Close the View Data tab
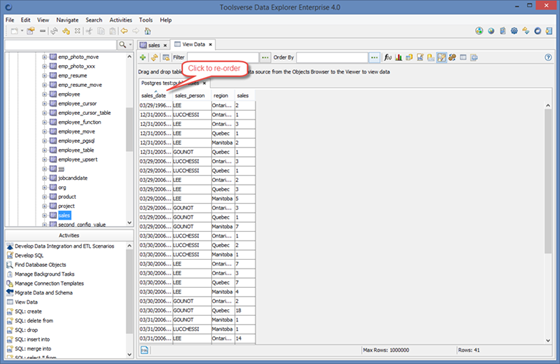Viewport: 560px width, 364px height. pyautogui.click(x=211, y=44)
